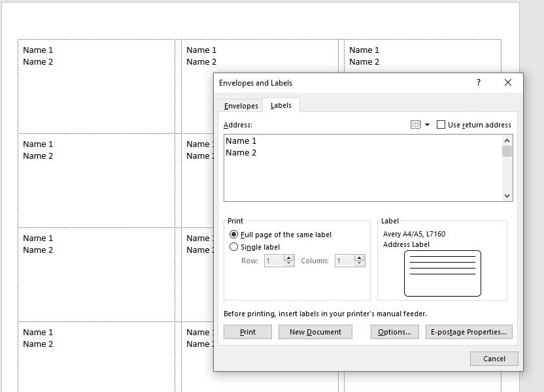Click the Print button
This screenshot has width=544, height=392.
(x=248, y=332)
